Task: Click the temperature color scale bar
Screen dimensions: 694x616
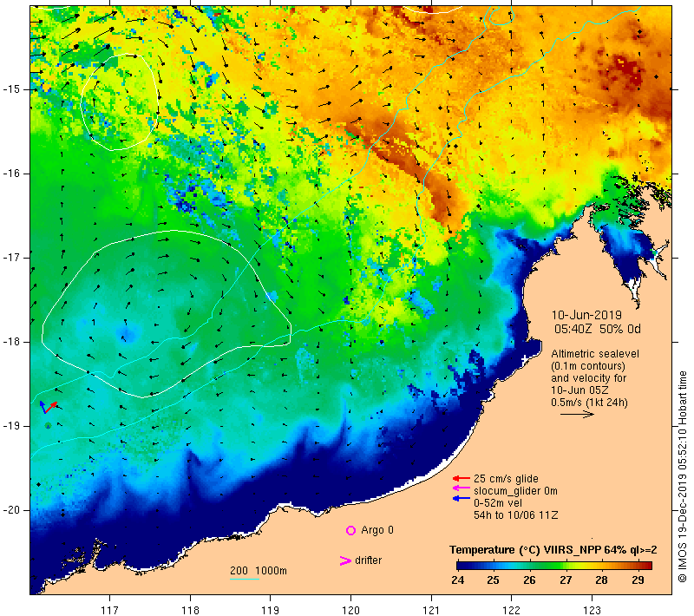Action: click(x=554, y=566)
